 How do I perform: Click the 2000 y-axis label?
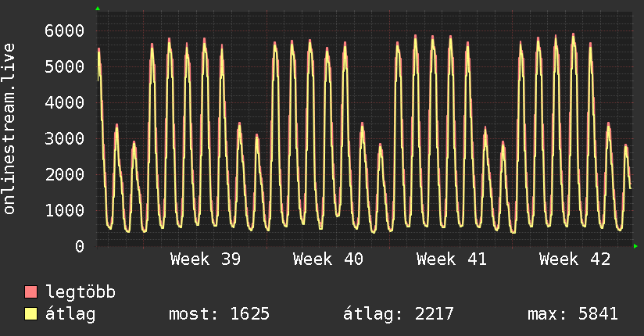pyautogui.click(x=65, y=174)
